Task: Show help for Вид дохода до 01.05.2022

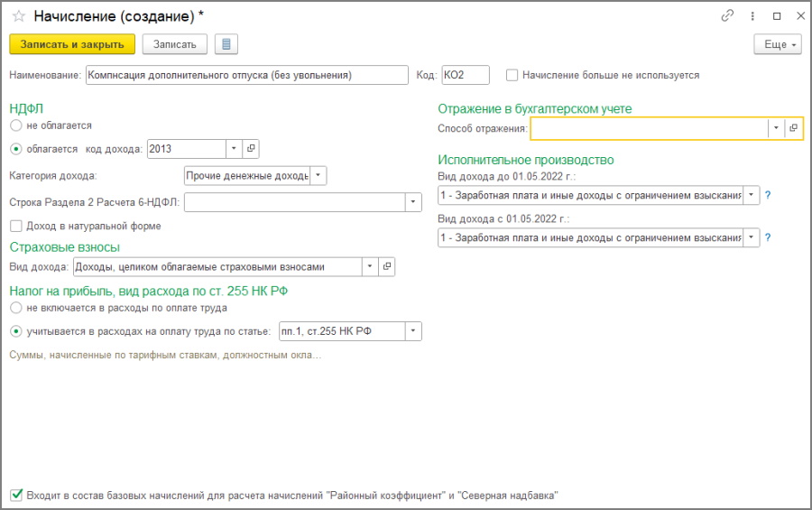Action: (768, 195)
